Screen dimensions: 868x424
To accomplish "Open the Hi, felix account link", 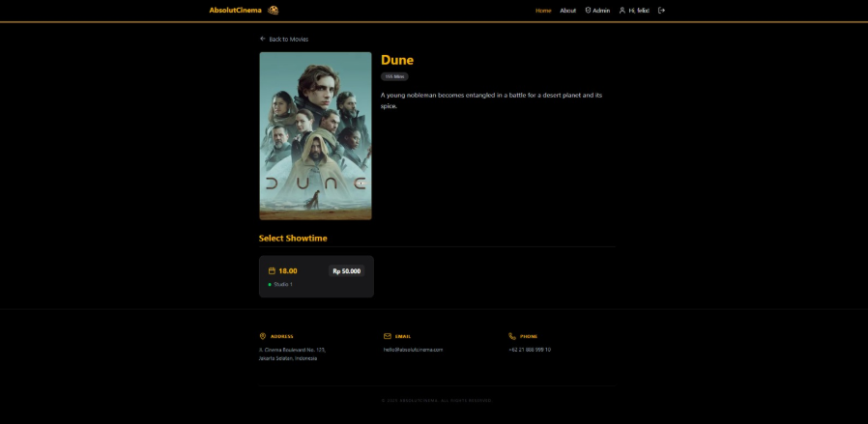I will (x=634, y=11).
